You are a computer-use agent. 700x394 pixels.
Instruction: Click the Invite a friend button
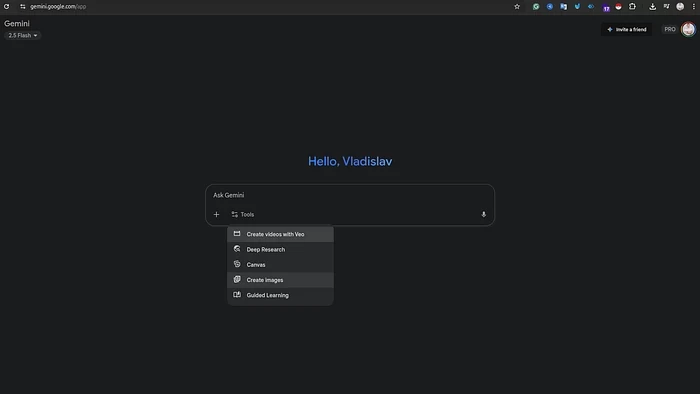point(627,29)
